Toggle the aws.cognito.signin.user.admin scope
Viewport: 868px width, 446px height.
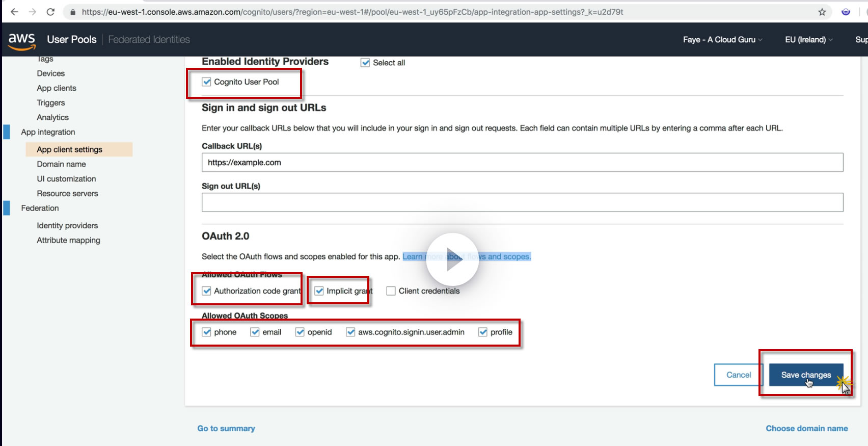[x=350, y=332]
